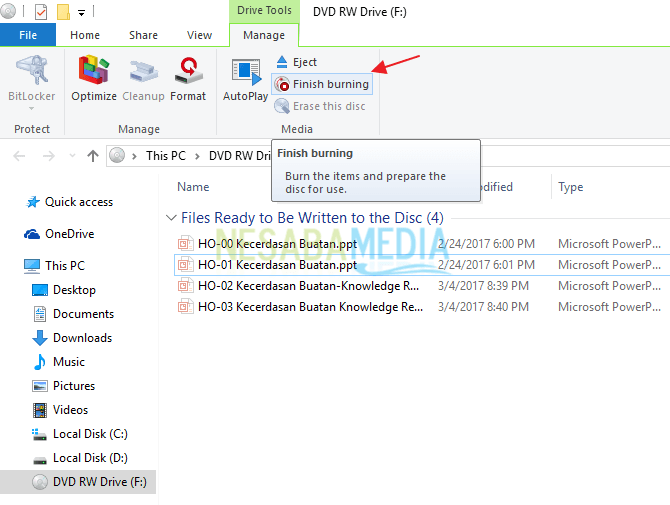Select the Files Ready to Be Written header
Screen dimensions: 670x505
(x=312, y=218)
